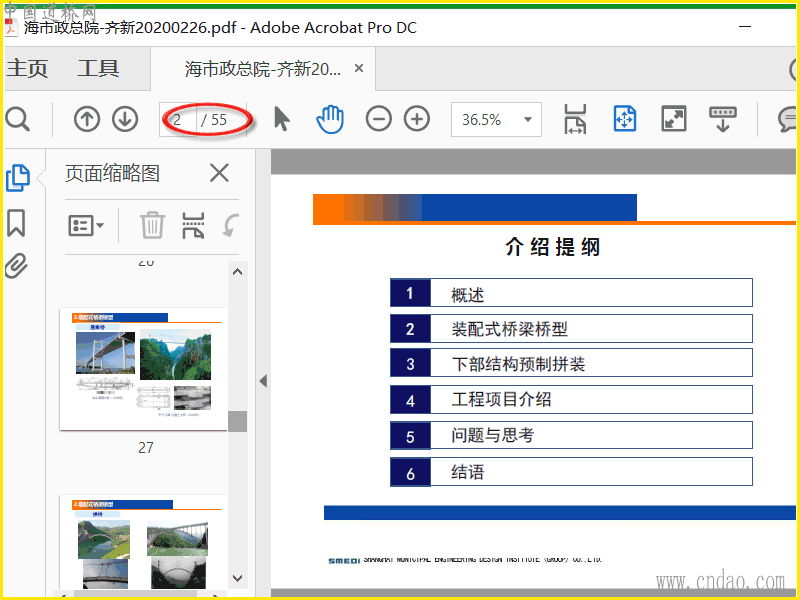
Task: Click the 介绍提纲 heading text
Action: click(553, 247)
